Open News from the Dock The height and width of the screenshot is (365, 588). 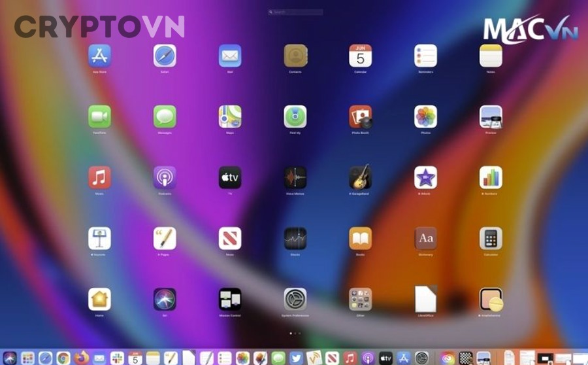coord(333,358)
